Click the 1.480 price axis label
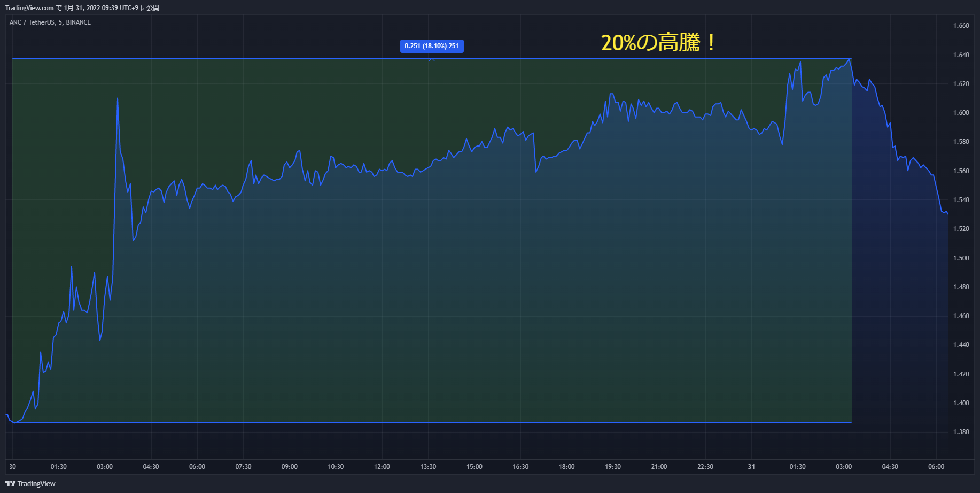Viewport: 980px width, 493px height. (x=961, y=287)
